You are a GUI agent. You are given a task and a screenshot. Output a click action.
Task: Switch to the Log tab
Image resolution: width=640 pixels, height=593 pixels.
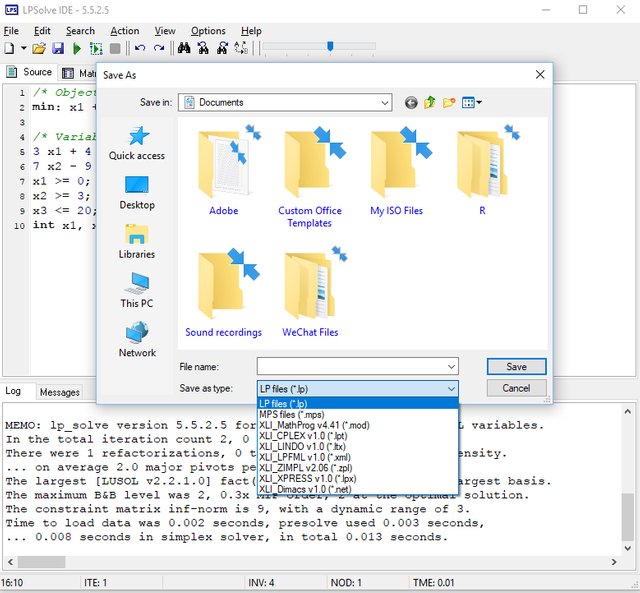coord(13,391)
